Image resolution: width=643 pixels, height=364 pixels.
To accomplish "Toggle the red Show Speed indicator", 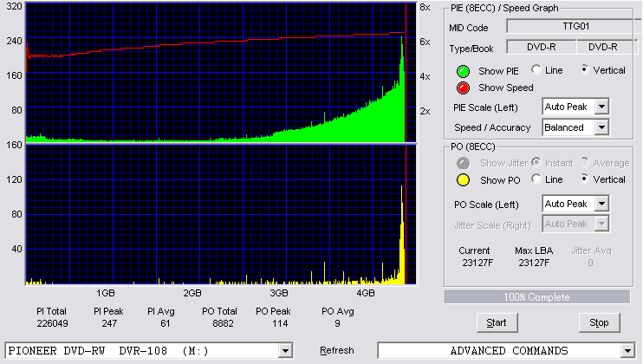I will pos(463,88).
